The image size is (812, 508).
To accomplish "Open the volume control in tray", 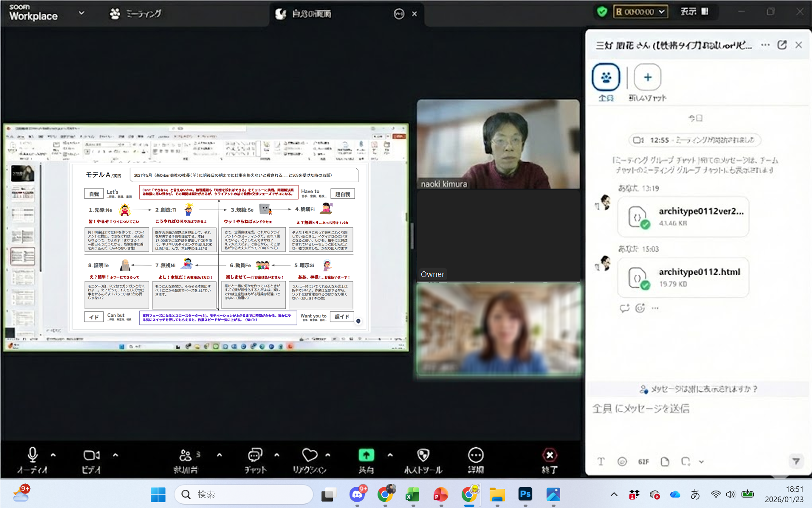I will pos(730,494).
